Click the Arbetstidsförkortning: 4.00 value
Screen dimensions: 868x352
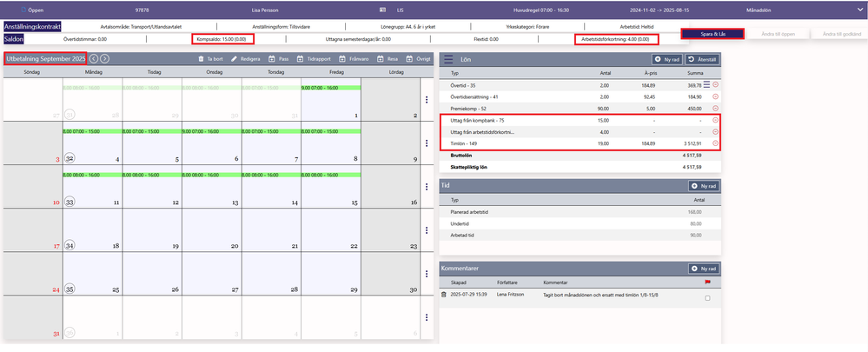616,39
